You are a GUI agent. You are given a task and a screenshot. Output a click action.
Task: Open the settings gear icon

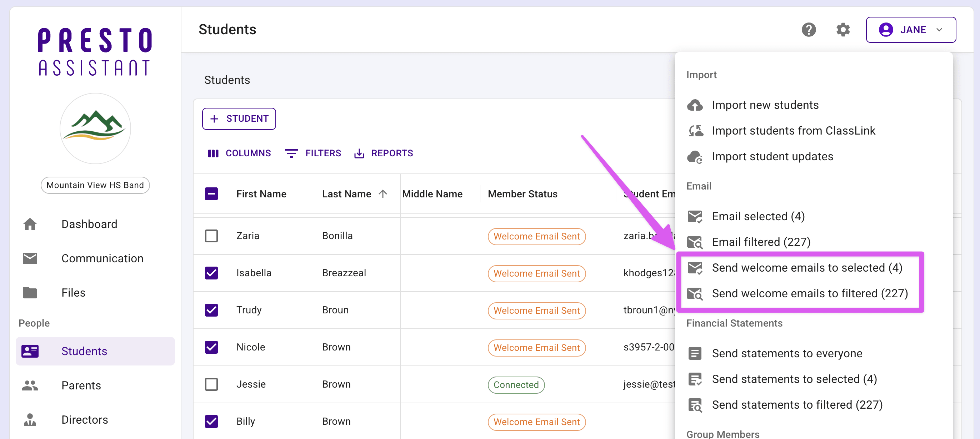point(842,30)
